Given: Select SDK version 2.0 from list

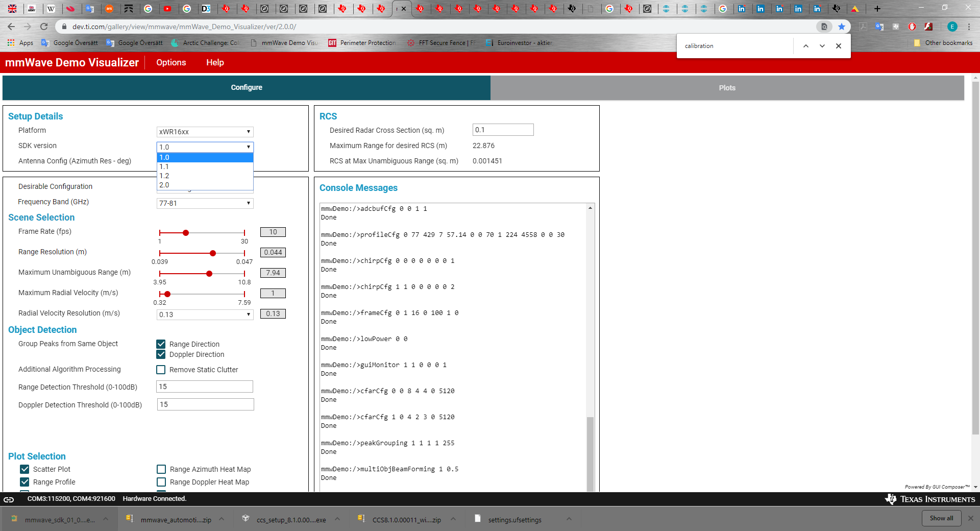Looking at the screenshot, I should (x=205, y=185).
